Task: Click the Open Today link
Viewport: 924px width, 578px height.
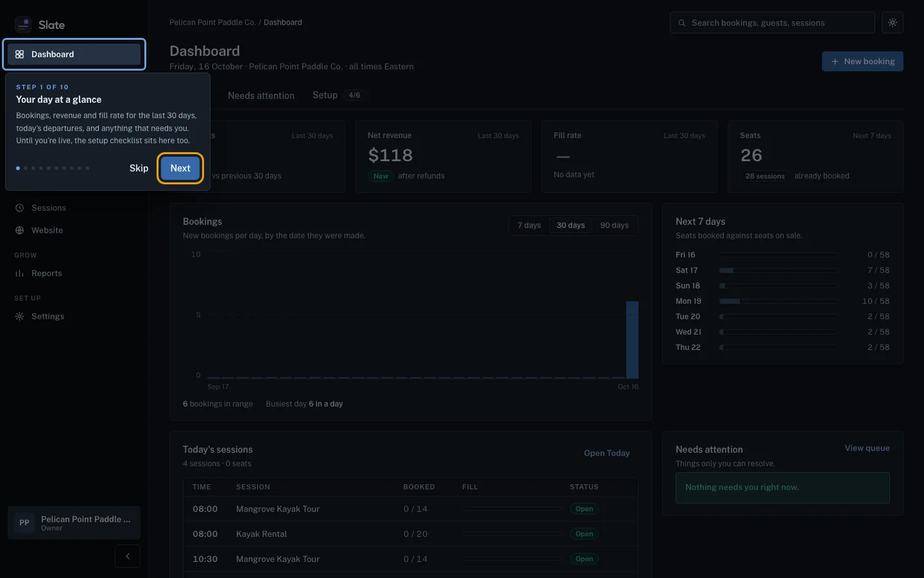Action: click(x=607, y=453)
